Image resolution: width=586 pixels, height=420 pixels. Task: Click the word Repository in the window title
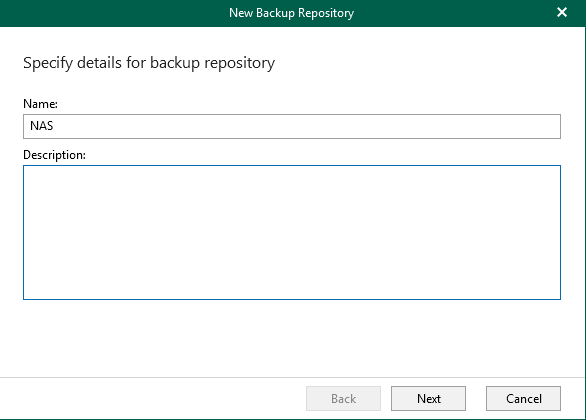326,13
